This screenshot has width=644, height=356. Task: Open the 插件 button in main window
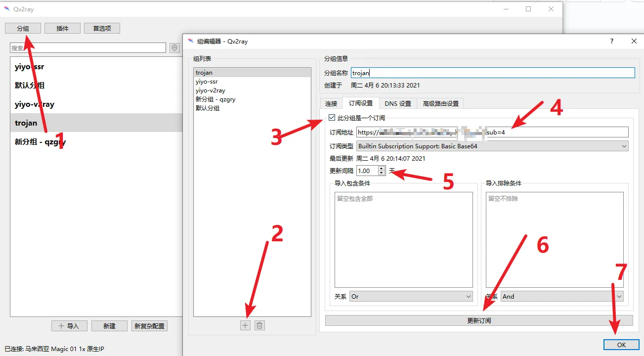(63, 28)
